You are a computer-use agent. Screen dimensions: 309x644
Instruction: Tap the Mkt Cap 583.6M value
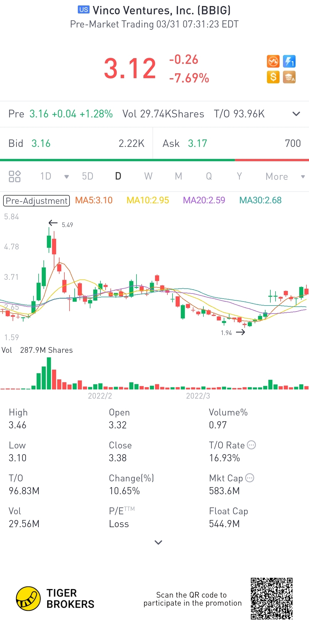coord(224,491)
